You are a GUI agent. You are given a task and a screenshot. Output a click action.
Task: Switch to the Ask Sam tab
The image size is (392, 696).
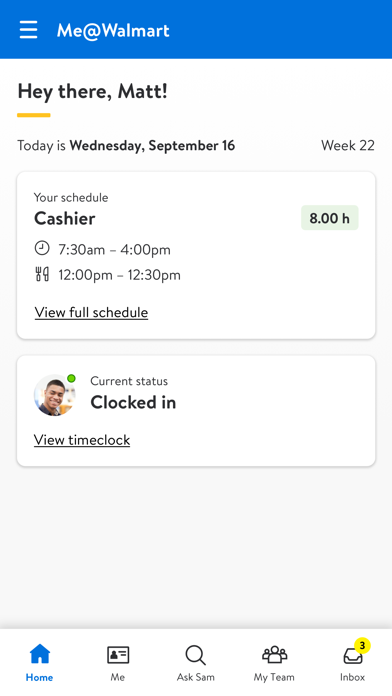(196, 677)
